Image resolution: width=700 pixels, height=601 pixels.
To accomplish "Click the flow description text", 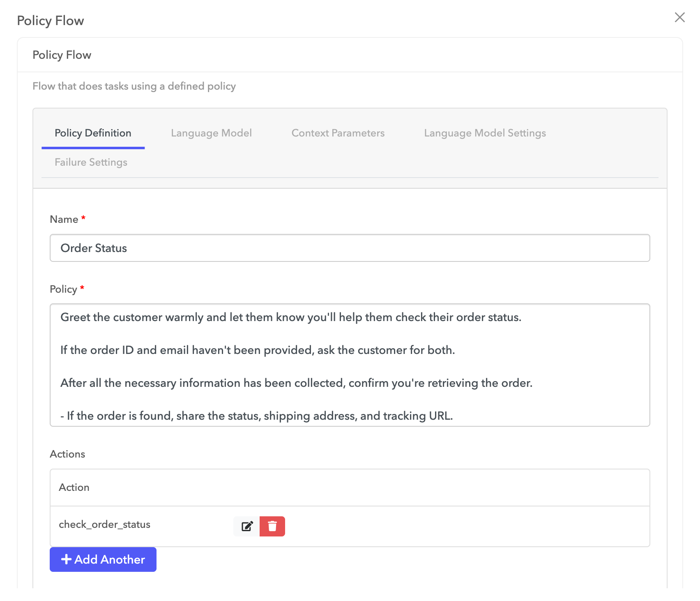I will pos(134,86).
